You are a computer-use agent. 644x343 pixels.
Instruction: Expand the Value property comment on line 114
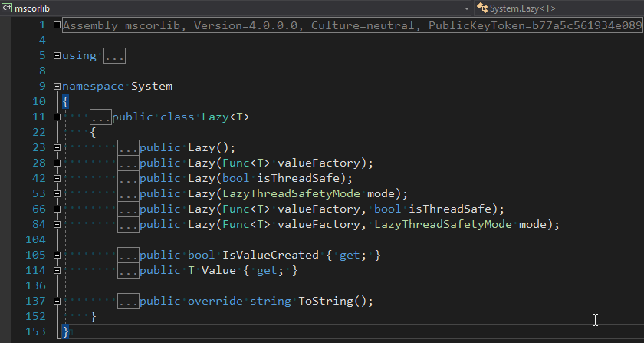coord(57,271)
